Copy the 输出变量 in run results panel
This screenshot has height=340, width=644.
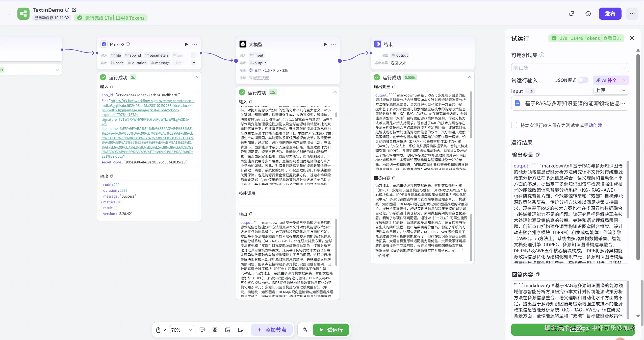(x=538, y=155)
